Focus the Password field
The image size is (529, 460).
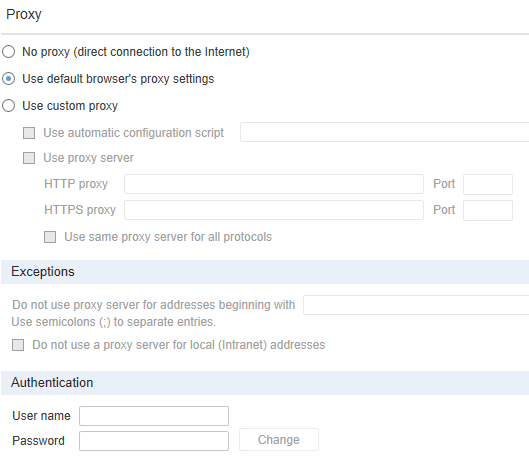(x=154, y=441)
